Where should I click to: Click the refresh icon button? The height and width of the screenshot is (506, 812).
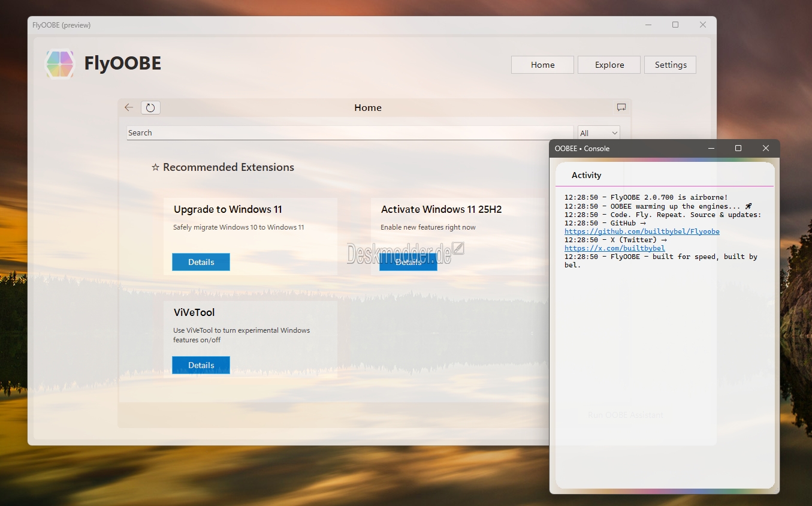[x=150, y=108]
